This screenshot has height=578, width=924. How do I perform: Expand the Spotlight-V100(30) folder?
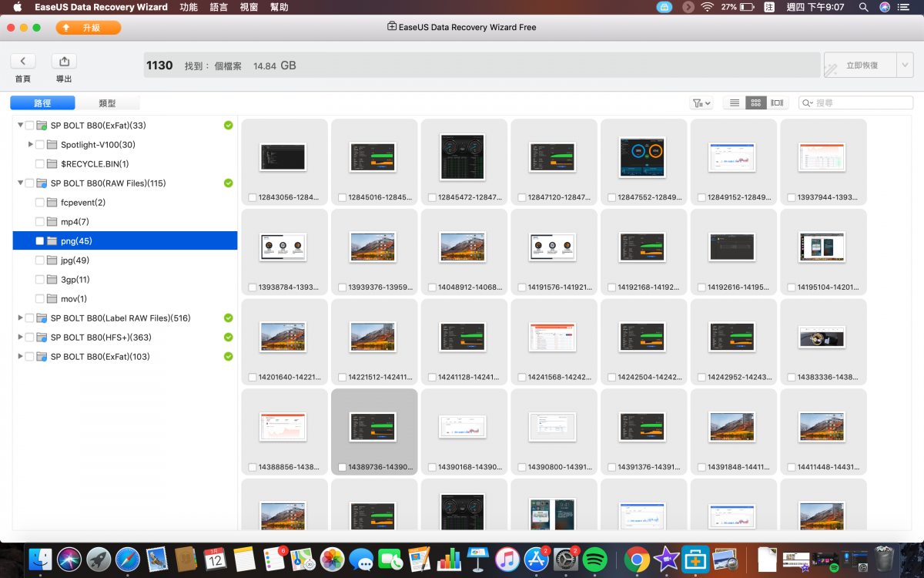31,145
